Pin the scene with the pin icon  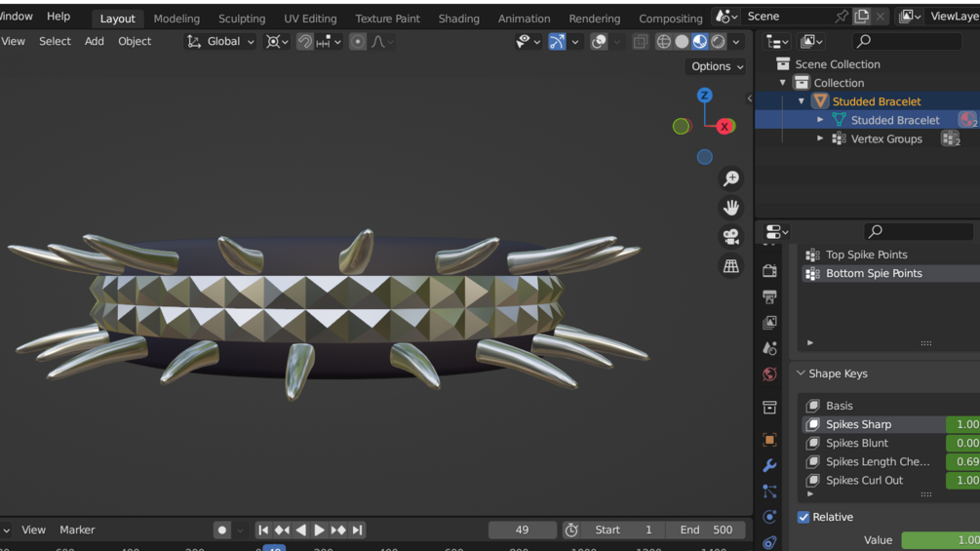tap(842, 17)
